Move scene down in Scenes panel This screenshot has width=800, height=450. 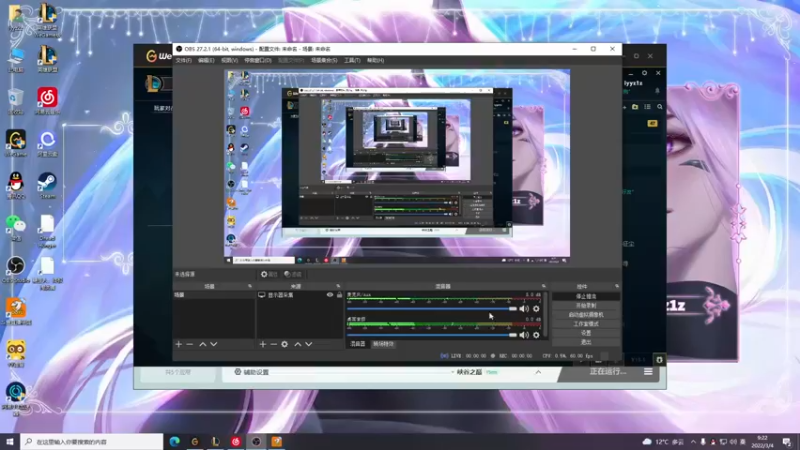[214, 344]
